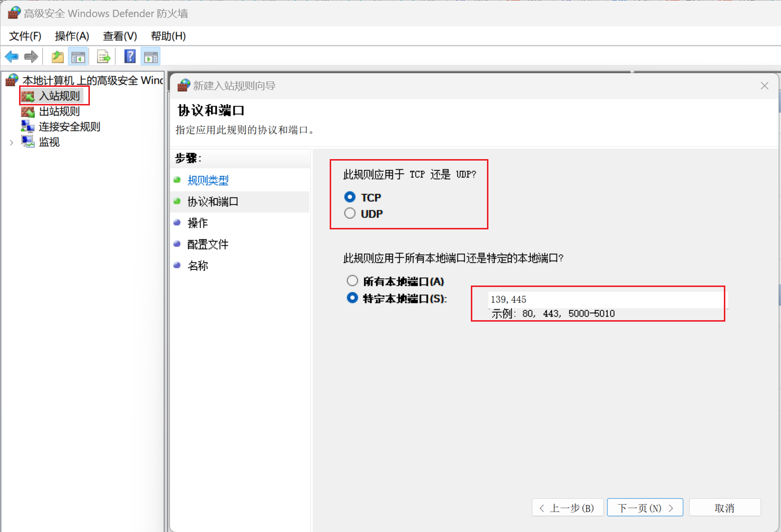Close the new inbound rule wizard

(764, 86)
